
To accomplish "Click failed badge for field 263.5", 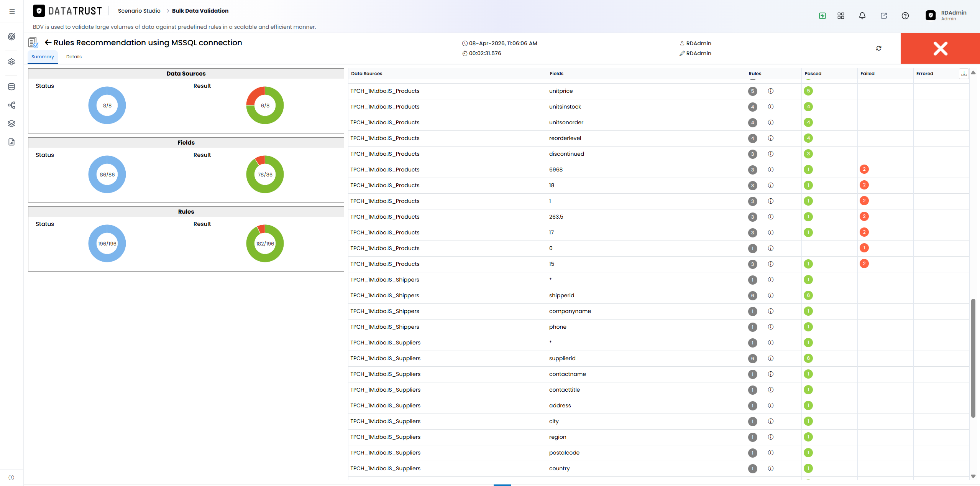I will pos(864,216).
